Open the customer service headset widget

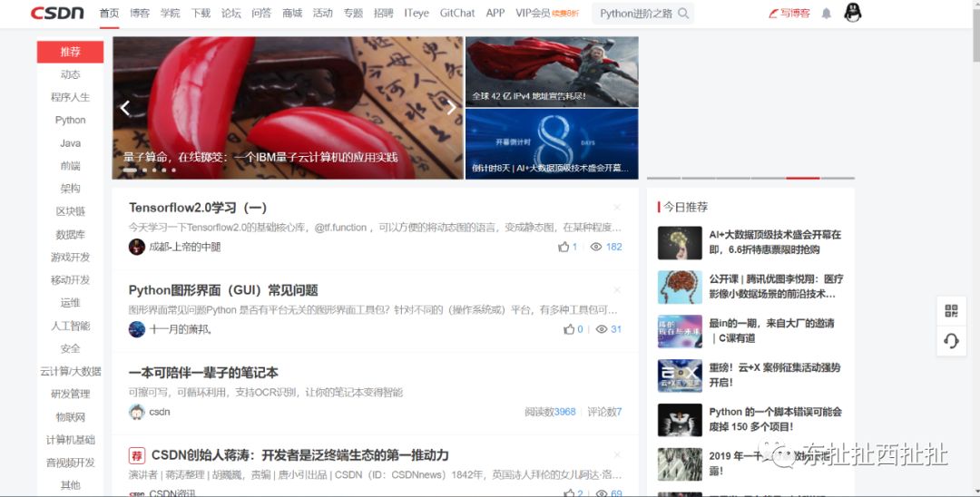click(x=951, y=341)
